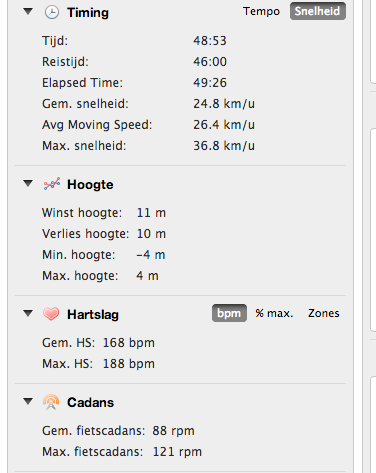Select the Tijd value 48:53
Viewport: 376px width, 473px height.
click(210, 41)
